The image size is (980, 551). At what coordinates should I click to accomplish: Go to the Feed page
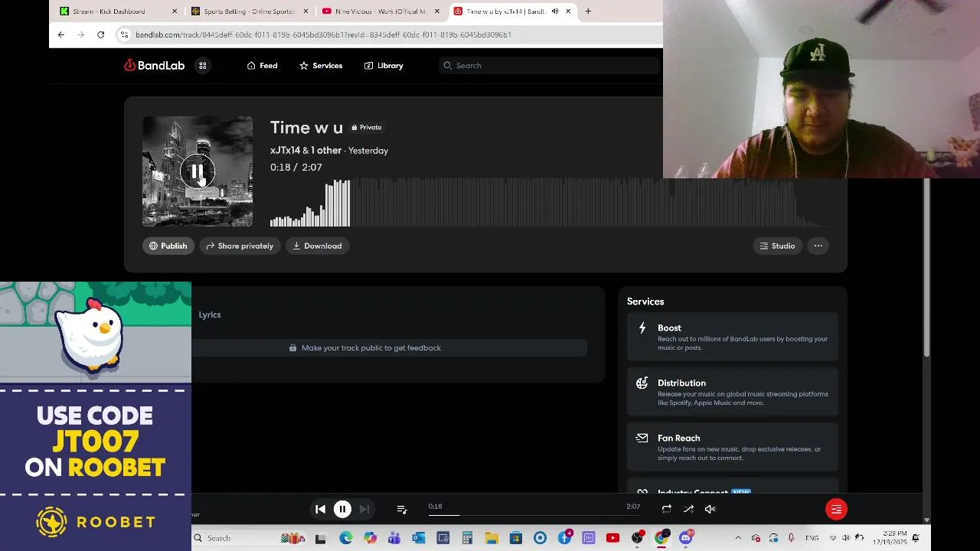(262, 66)
